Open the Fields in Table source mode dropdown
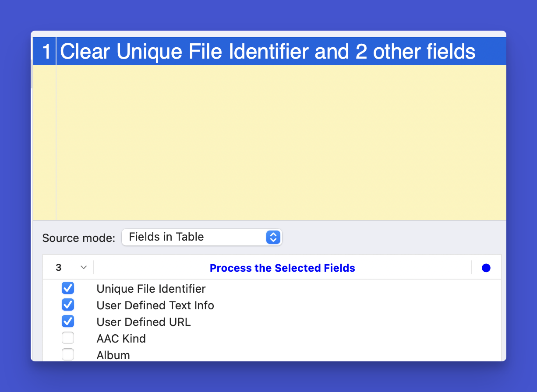The image size is (537, 392). pyautogui.click(x=201, y=237)
